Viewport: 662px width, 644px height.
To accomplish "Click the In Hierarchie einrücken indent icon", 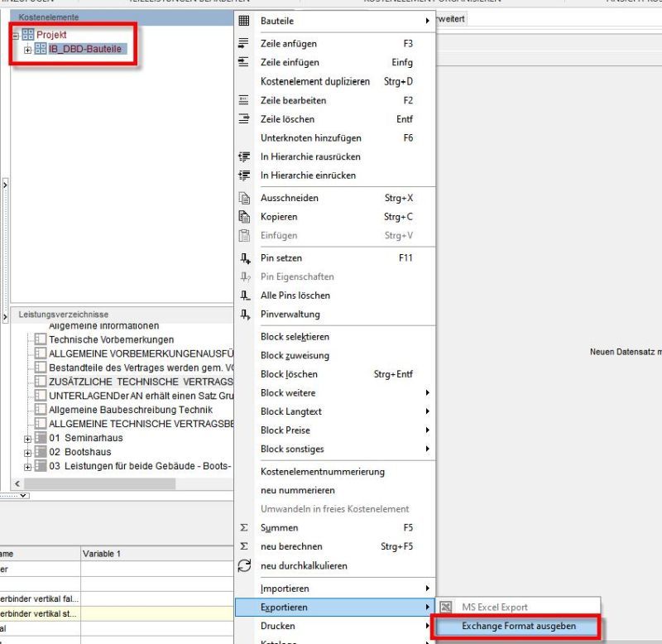I will pos(244,175).
